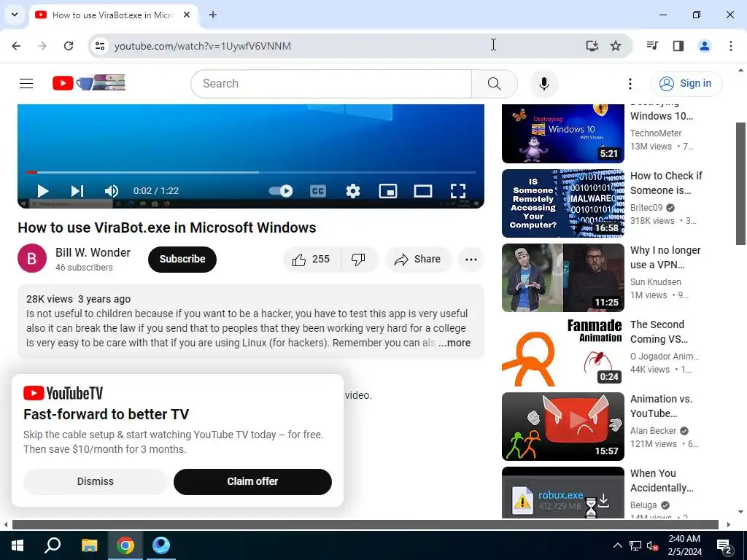The height and width of the screenshot is (560, 747).
Task: Open Animation vs. YouTube thumbnail
Action: coord(562,426)
